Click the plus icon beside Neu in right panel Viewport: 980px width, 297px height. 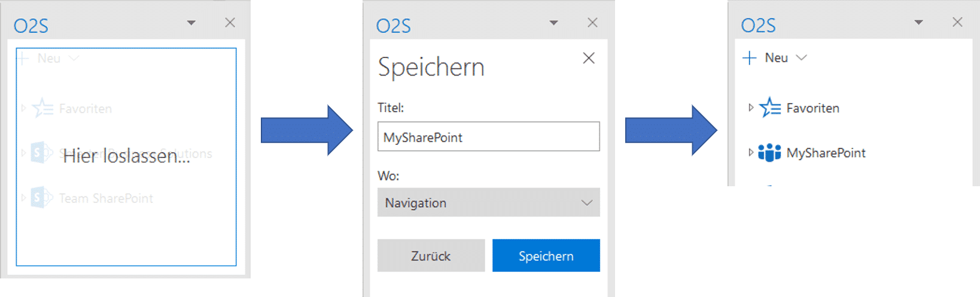(749, 58)
